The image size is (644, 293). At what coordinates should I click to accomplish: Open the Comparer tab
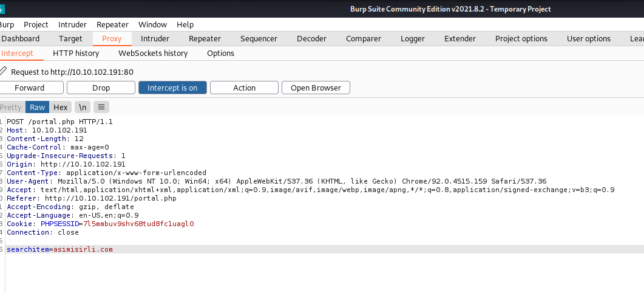[x=364, y=39]
